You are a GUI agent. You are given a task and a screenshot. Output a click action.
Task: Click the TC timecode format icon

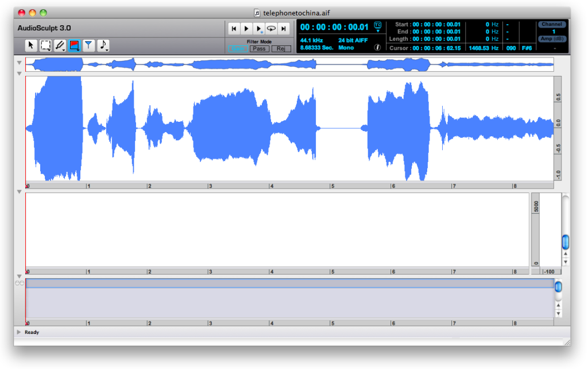[x=378, y=25]
